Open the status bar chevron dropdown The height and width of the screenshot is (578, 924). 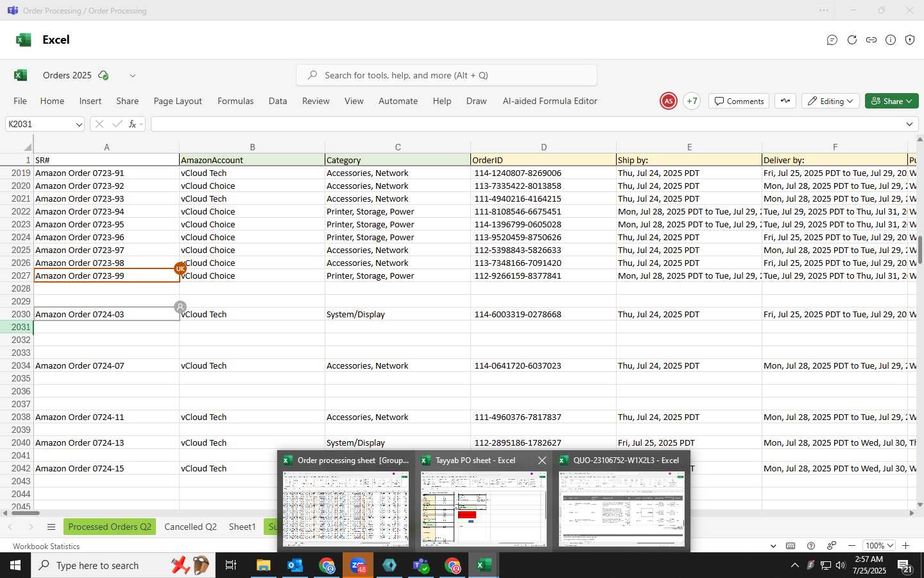point(773,546)
